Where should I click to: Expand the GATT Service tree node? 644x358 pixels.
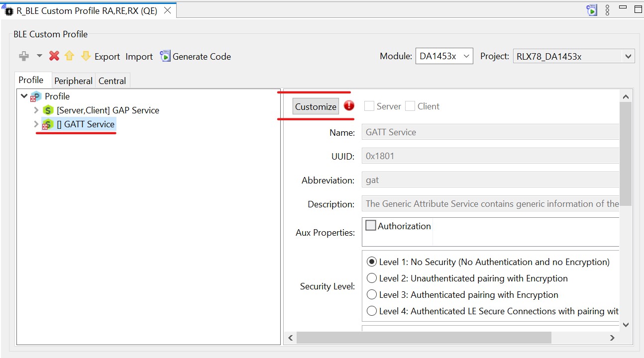tap(36, 124)
